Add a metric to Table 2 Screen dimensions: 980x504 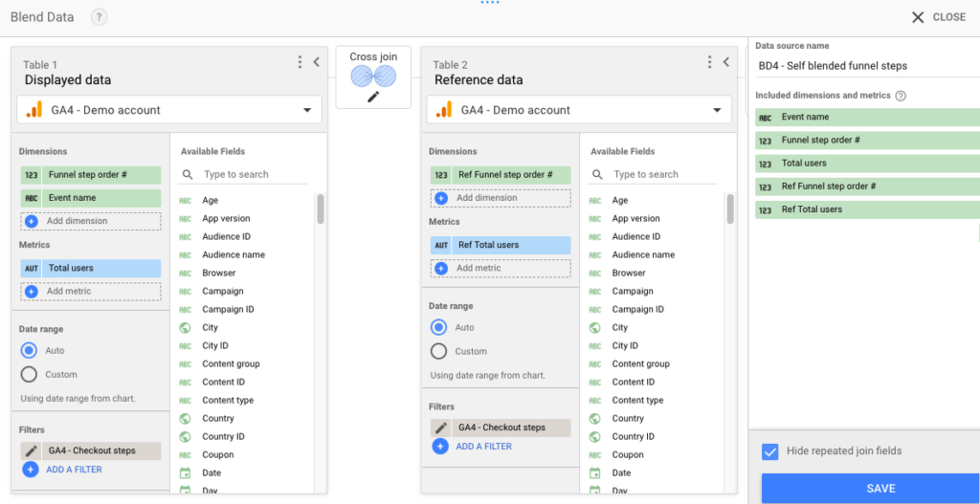click(x=501, y=268)
